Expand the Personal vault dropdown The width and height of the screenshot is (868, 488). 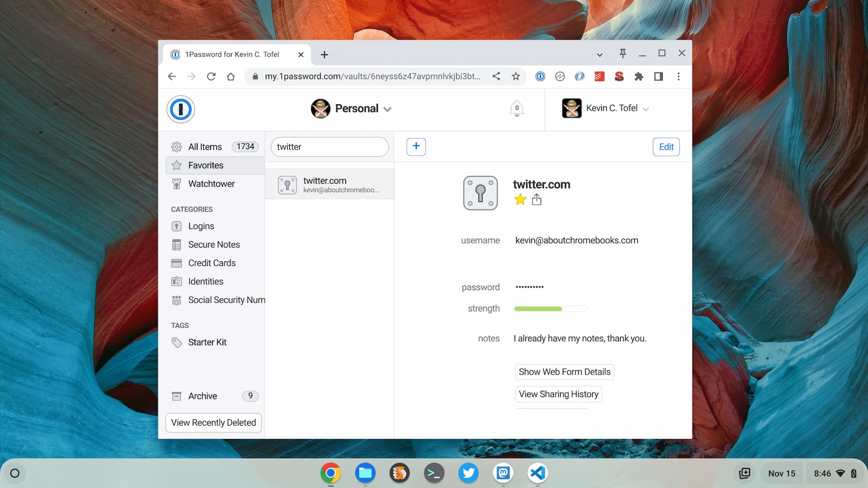[387, 109]
